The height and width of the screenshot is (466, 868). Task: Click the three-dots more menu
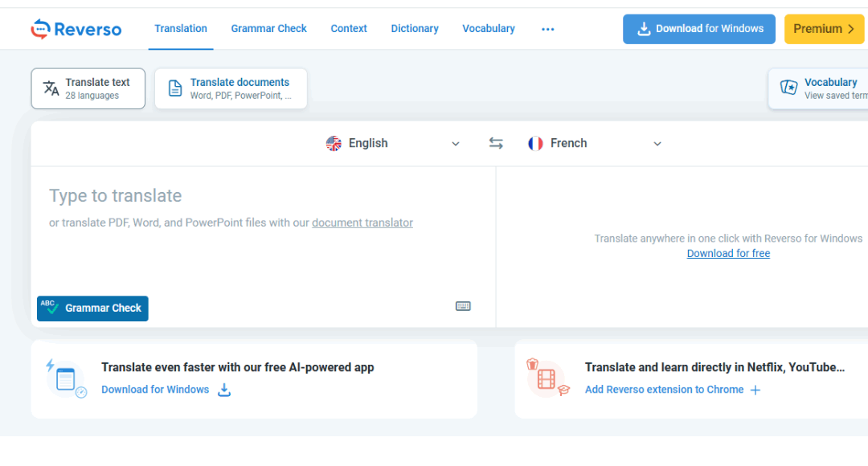(x=548, y=29)
